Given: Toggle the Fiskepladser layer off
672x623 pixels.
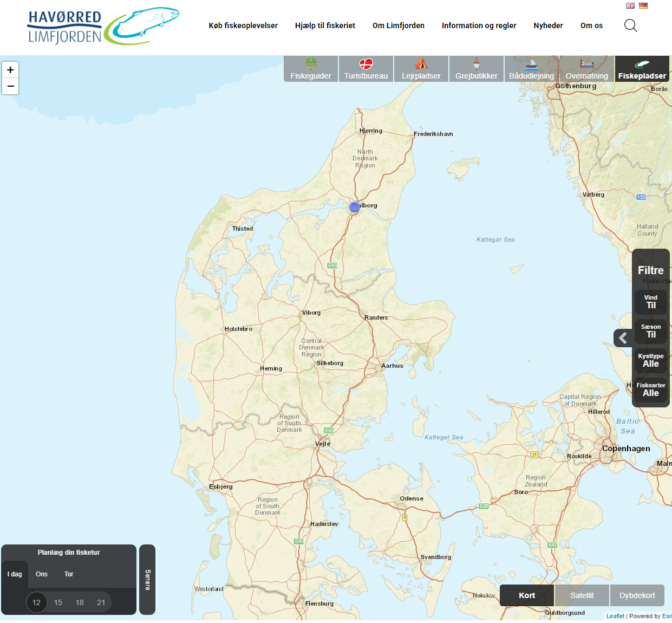Looking at the screenshot, I should (x=642, y=69).
